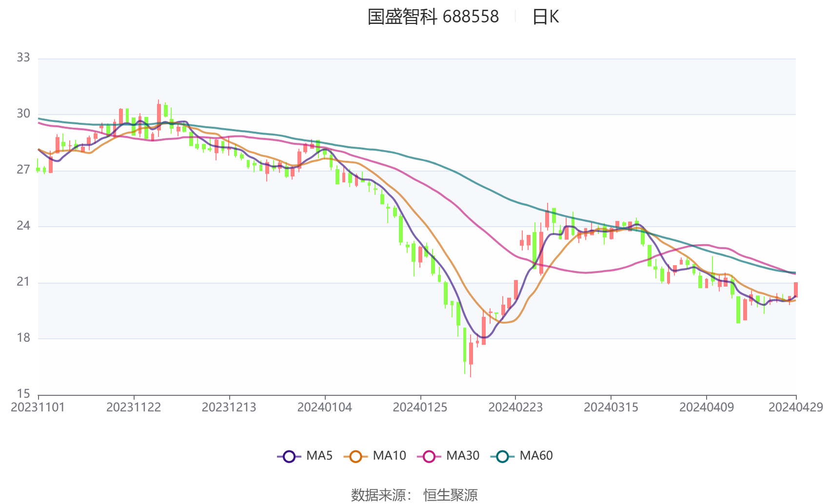The width and height of the screenshot is (829, 504).
Task: Click the y-axis value 30
Action: click(x=23, y=114)
